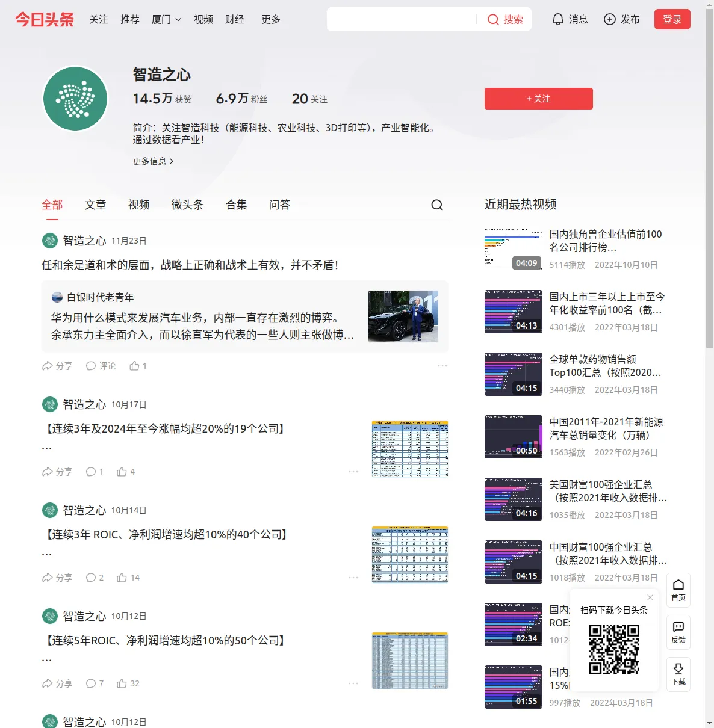Viewport: 714px width, 728px height.
Task: Open 国内上市三年以上 video thumbnail
Action: [514, 312]
